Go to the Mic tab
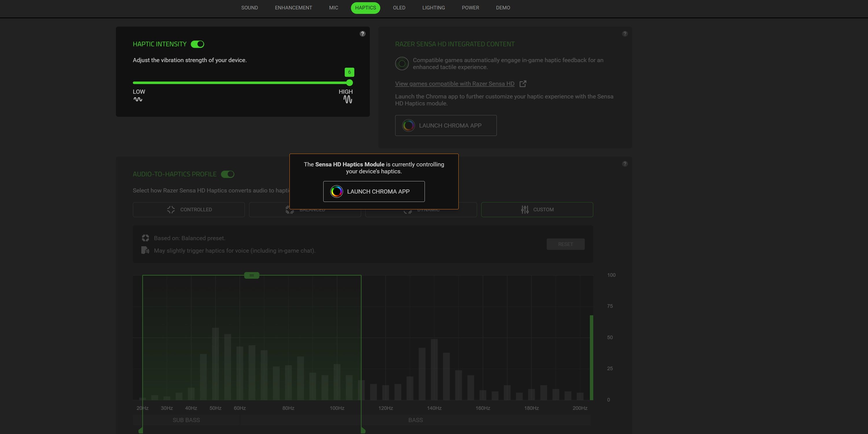The width and height of the screenshot is (868, 434). [334, 8]
